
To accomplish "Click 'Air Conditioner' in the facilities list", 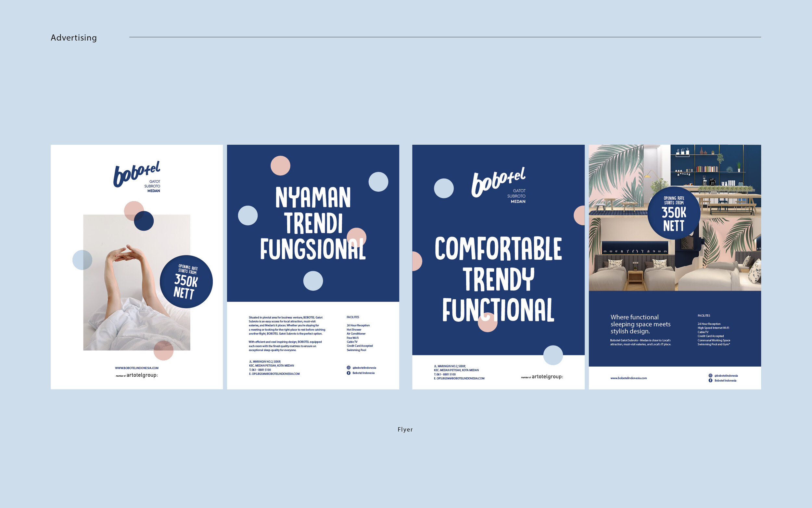I will tap(356, 333).
